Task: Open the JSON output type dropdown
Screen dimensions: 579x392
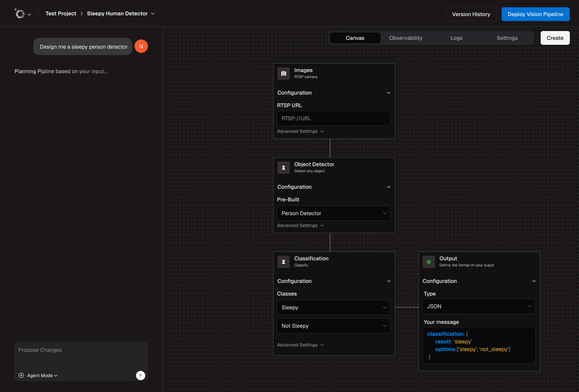Action: click(x=479, y=306)
